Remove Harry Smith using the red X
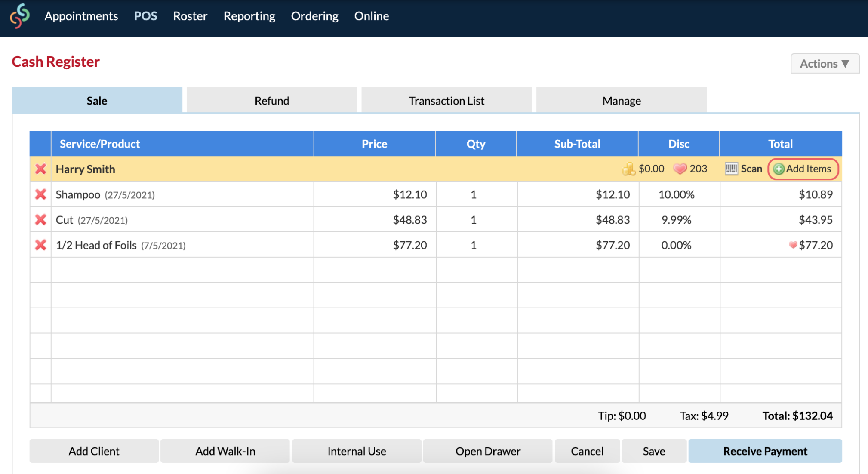868x474 pixels. 40,169
